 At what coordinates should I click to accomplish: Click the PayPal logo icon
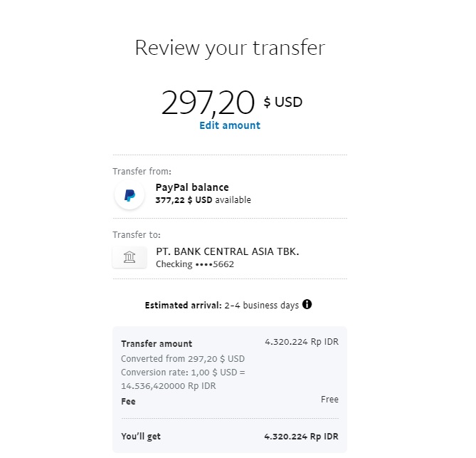(x=129, y=195)
